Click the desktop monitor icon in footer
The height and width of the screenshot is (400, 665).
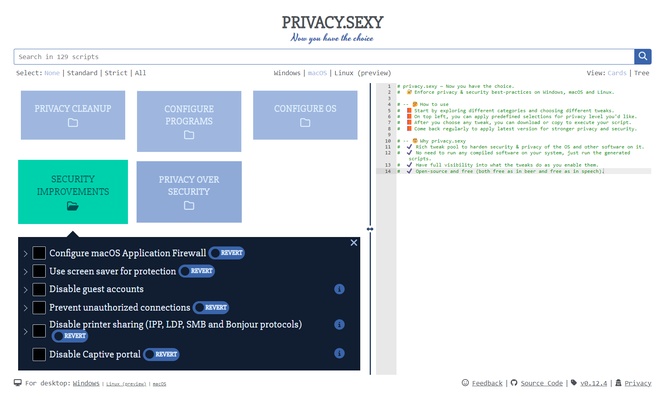pyautogui.click(x=18, y=383)
